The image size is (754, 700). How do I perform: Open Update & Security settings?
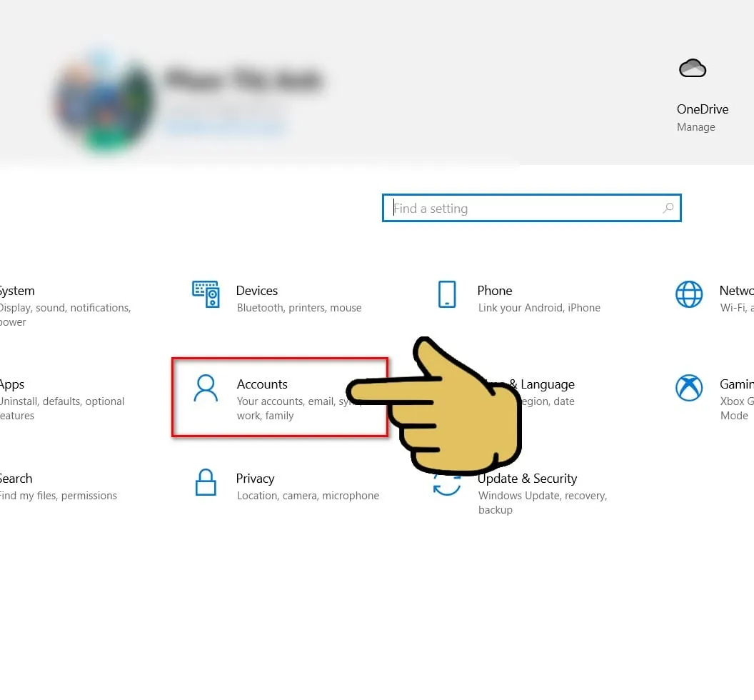pyautogui.click(x=527, y=479)
